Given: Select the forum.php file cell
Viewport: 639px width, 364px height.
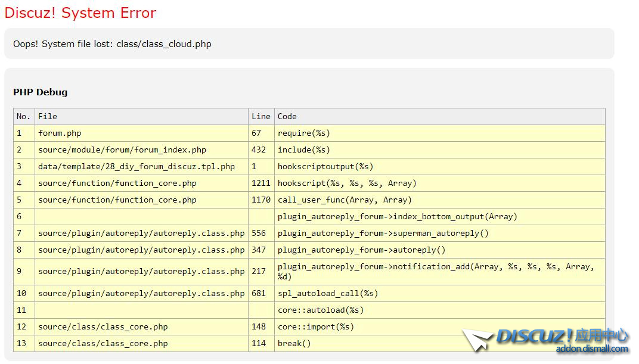Looking at the screenshot, I should tap(60, 133).
